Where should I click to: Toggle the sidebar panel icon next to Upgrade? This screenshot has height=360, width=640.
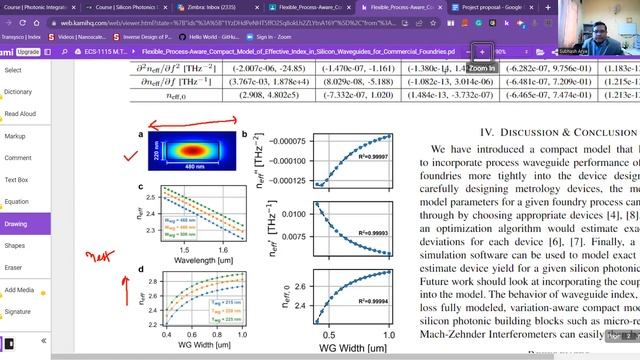[48, 52]
